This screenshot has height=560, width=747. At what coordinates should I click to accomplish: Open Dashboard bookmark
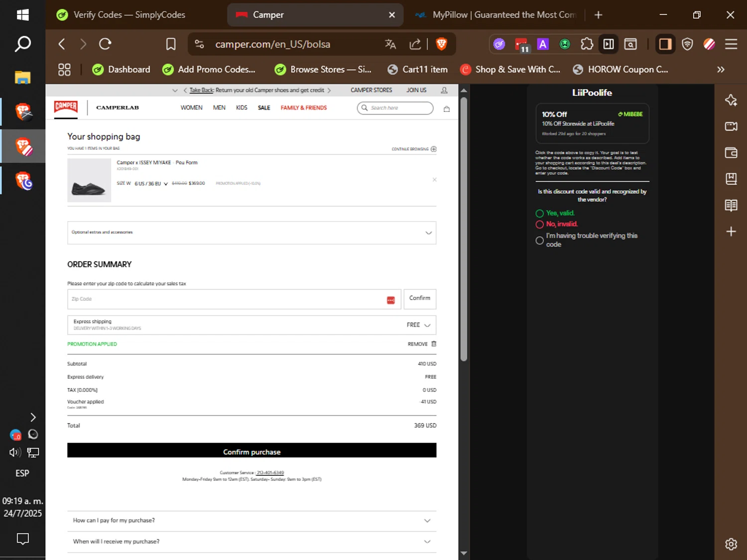pos(121,70)
